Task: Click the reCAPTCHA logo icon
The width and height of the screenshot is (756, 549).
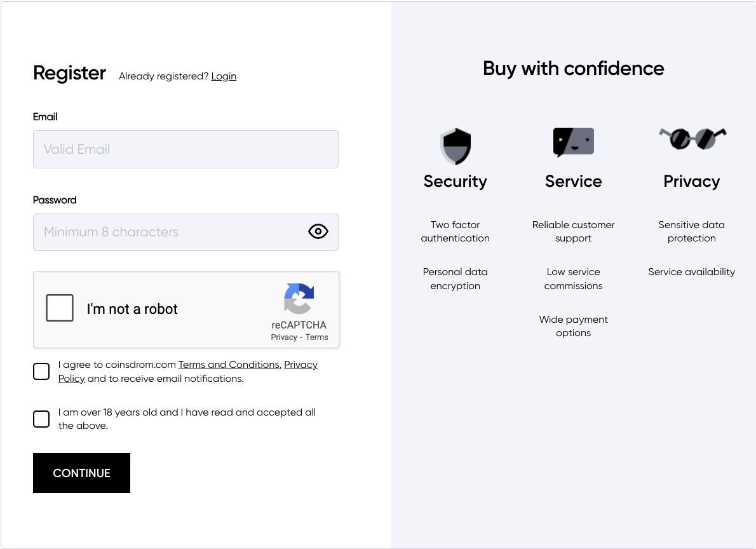Action: (x=299, y=299)
